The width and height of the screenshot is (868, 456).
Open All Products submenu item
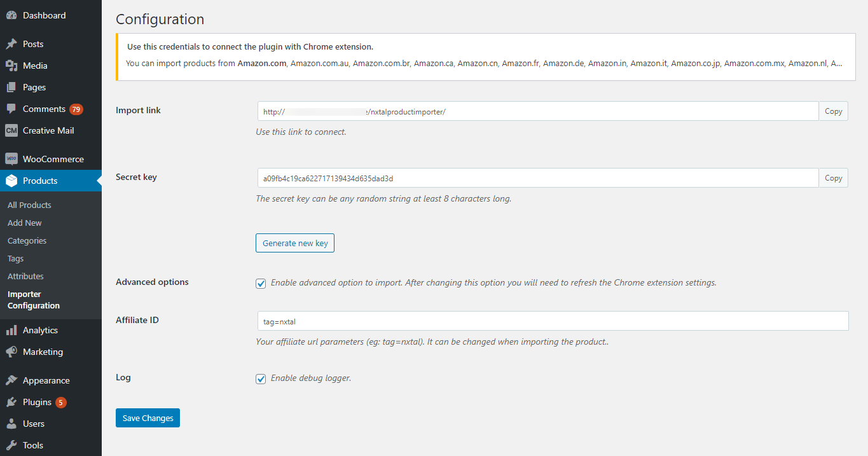pyautogui.click(x=29, y=205)
